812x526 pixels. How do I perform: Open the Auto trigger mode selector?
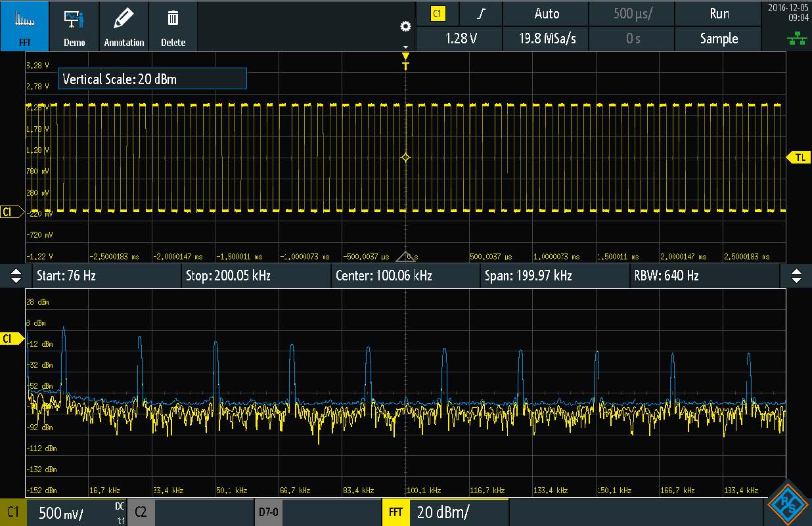click(x=546, y=14)
